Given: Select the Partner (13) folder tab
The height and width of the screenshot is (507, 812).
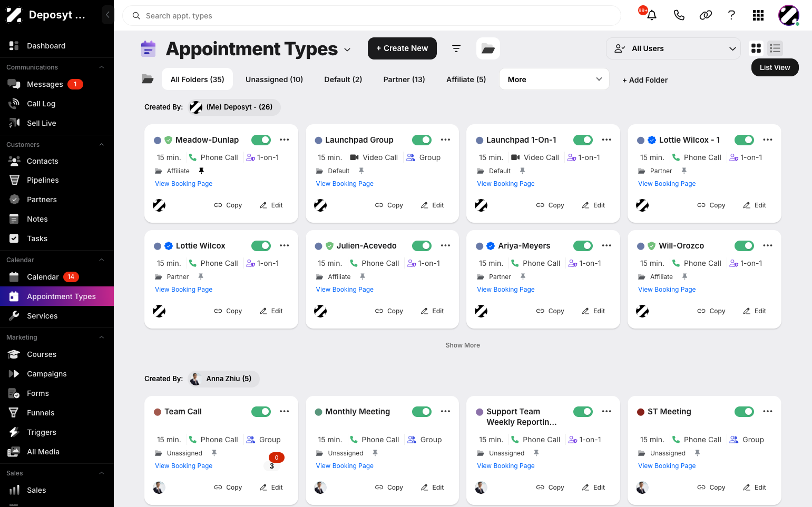Looking at the screenshot, I should (404, 79).
